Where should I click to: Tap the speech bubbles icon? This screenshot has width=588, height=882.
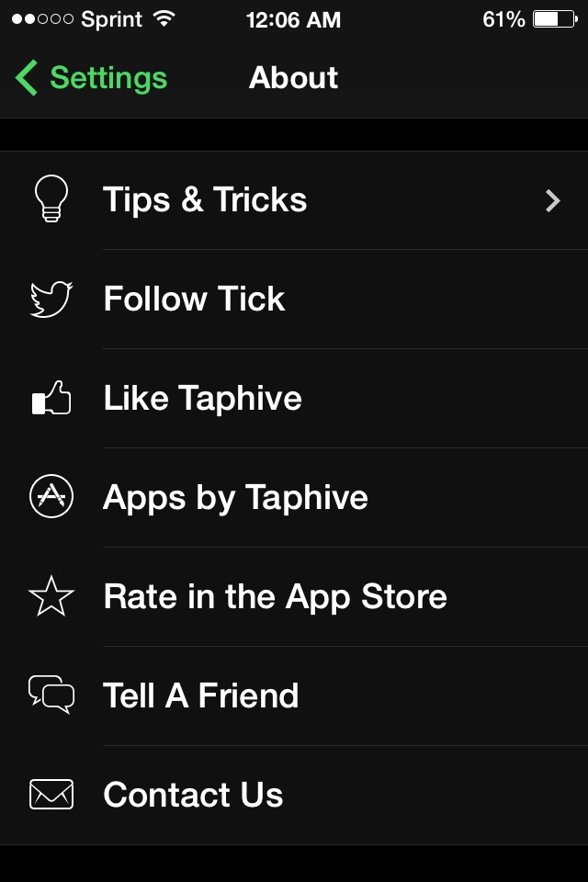coord(51,695)
